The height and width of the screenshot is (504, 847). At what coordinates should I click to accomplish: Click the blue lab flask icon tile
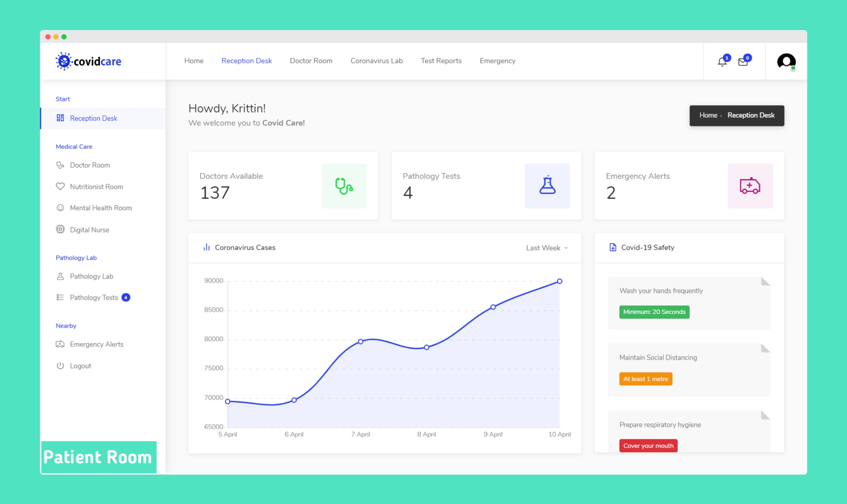pyautogui.click(x=547, y=186)
